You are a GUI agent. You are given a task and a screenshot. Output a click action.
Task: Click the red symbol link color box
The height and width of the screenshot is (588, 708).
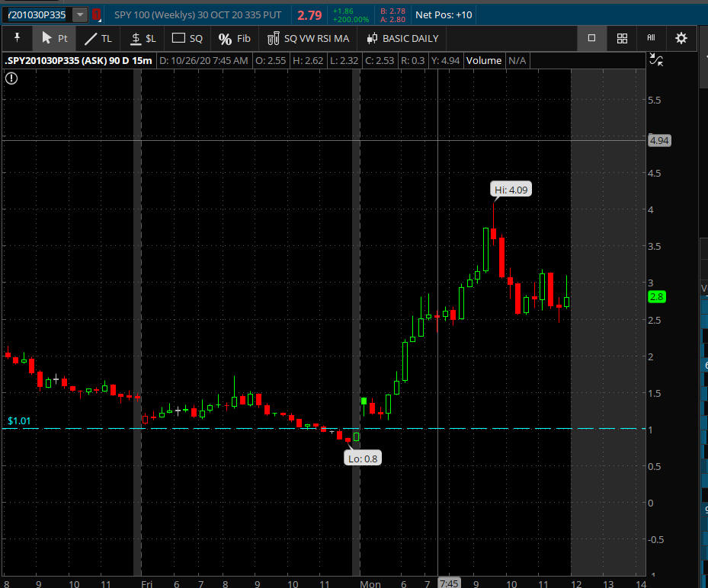[97, 14]
